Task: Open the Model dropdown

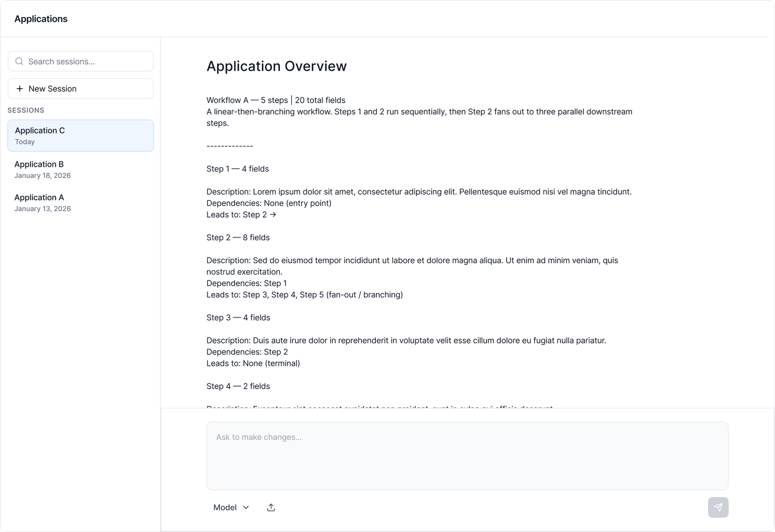Action: click(231, 507)
